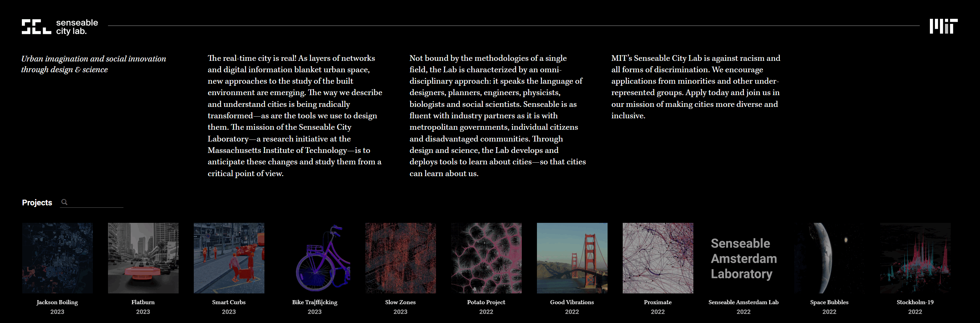The height and width of the screenshot is (323, 980).
Task: Click the Good Vibrations title link
Action: coord(572,302)
